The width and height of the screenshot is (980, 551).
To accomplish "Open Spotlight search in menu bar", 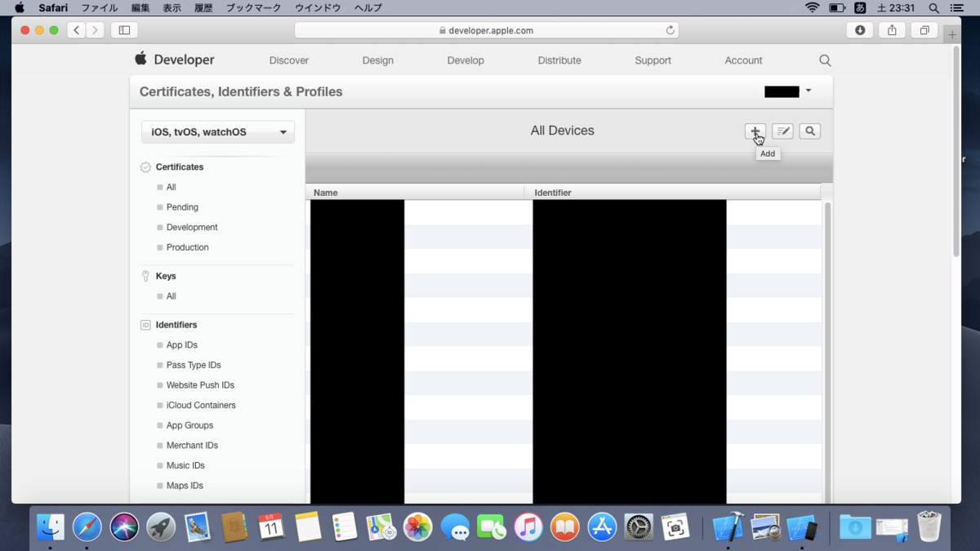I will (x=933, y=8).
